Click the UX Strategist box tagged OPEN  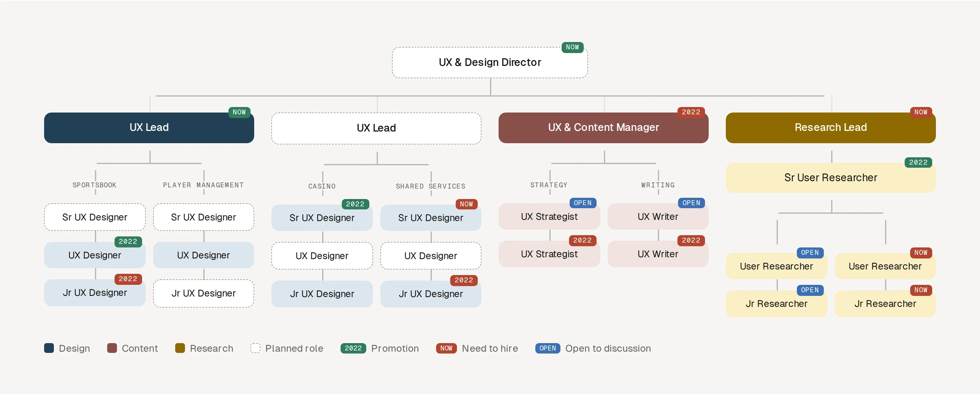tap(549, 217)
